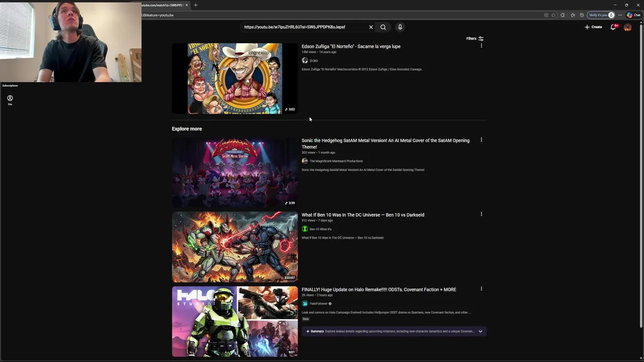Open YouTube notifications bell
This screenshot has width=644, height=362.
click(x=613, y=27)
